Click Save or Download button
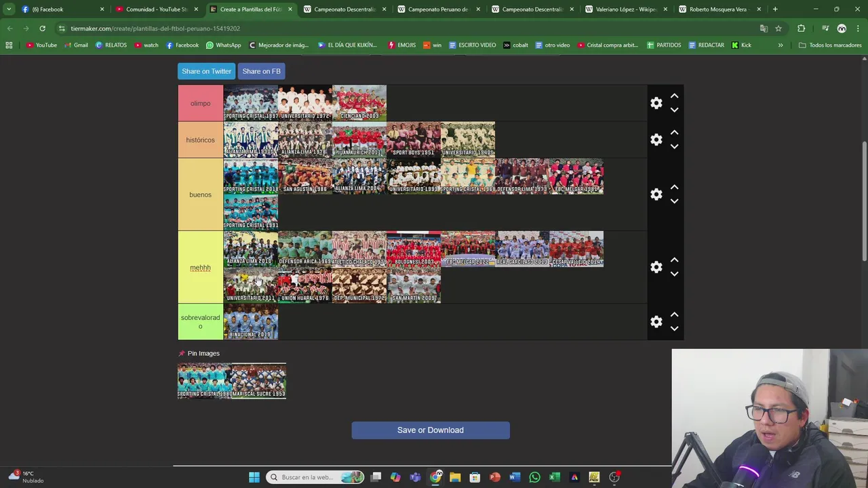Viewport: 868px width, 488px height. coord(431,430)
